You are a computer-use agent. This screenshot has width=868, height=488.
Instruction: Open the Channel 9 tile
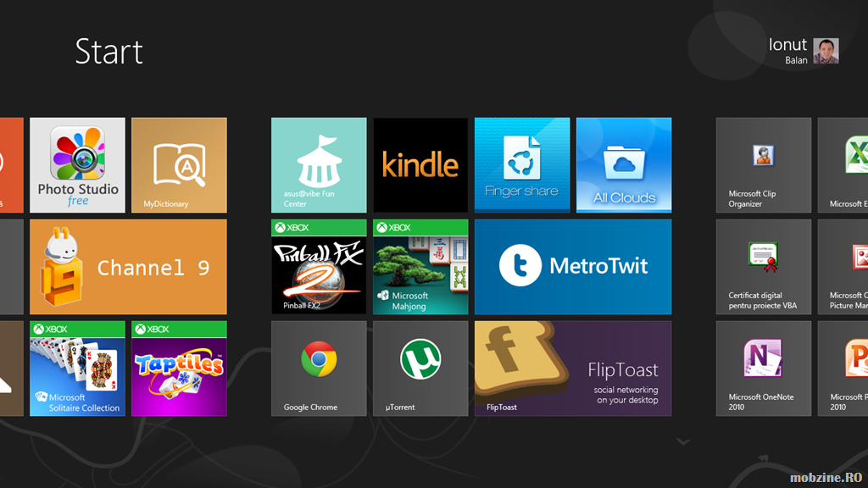pos(128,267)
